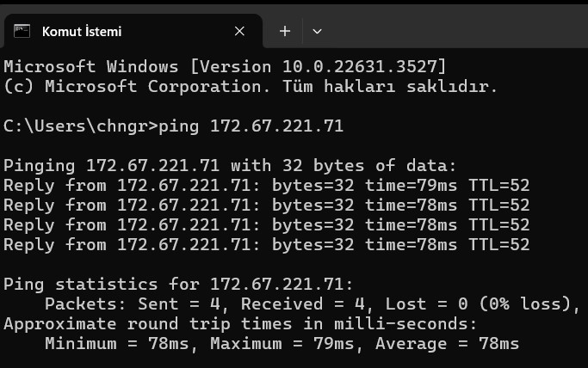Viewport: 588px width, 368px height.
Task: Click the Ping statistics for heading line
Action: click(x=178, y=284)
